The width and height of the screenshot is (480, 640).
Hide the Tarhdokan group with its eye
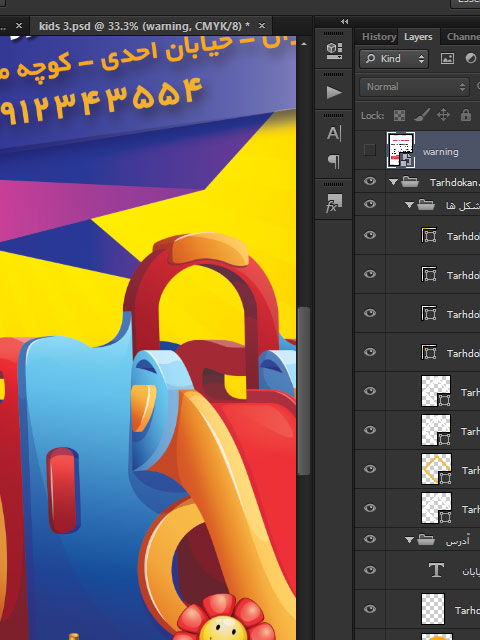click(370, 181)
